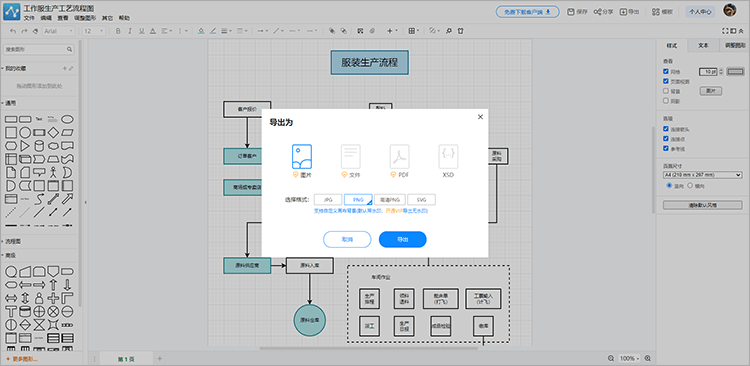Toggle underline text formatting
Viewport: 750px width, 366px height.
click(141, 31)
